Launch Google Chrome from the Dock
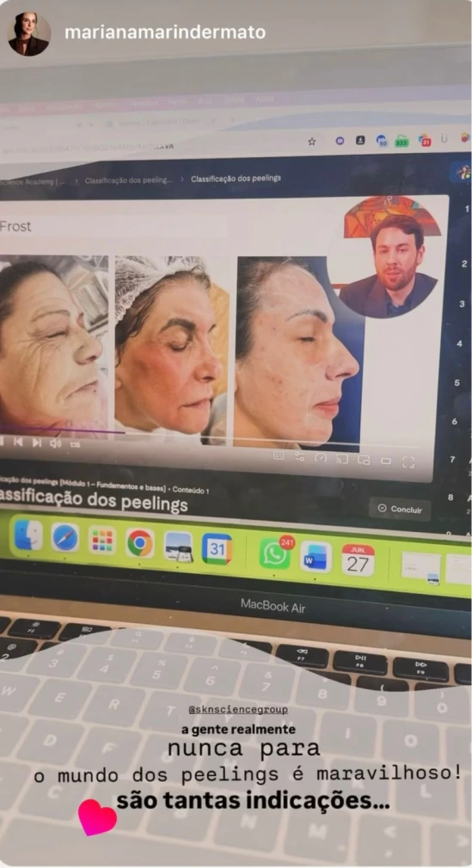472x868 pixels. (x=139, y=542)
